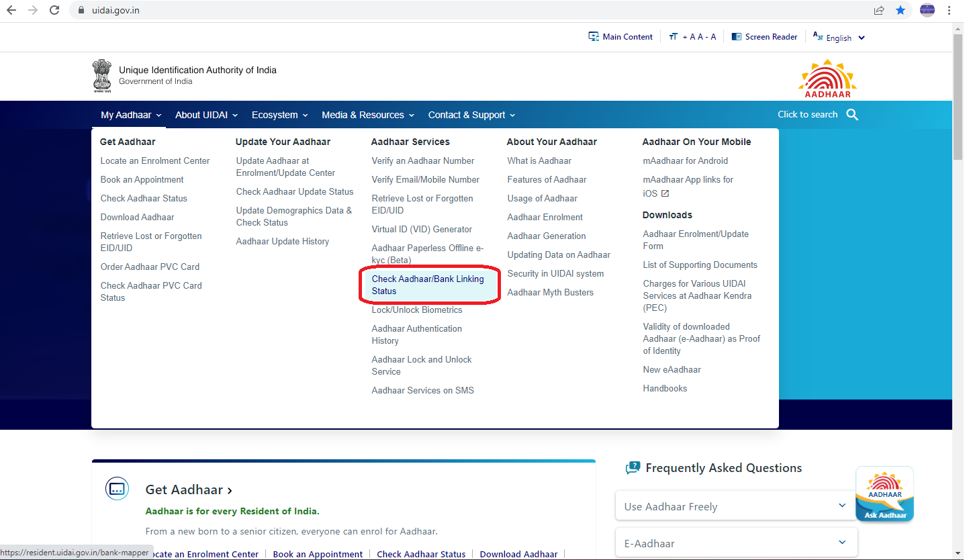The image size is (967, 560).
Task: Reload the page with refresh icon
Action: (55, 10)
